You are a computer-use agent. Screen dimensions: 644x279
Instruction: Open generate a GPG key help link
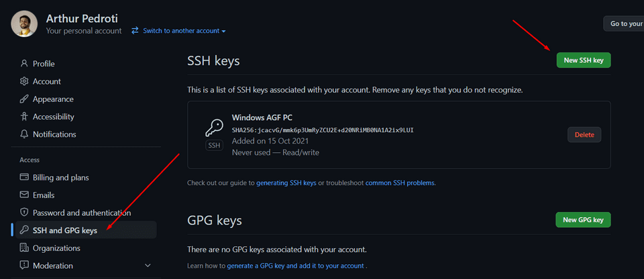click(294, 266)
